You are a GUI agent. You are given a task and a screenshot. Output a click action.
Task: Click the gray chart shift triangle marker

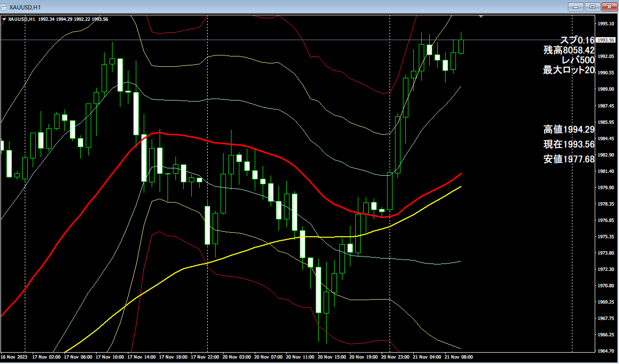(x=481, y=16)
